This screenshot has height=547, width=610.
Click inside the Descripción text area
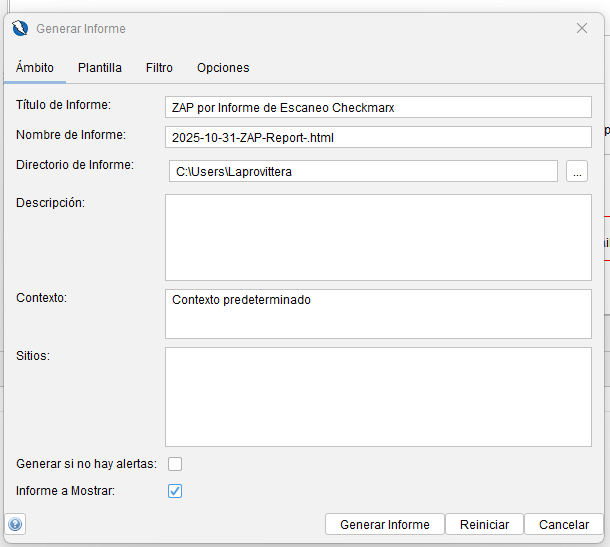click(x=378, y=237)
